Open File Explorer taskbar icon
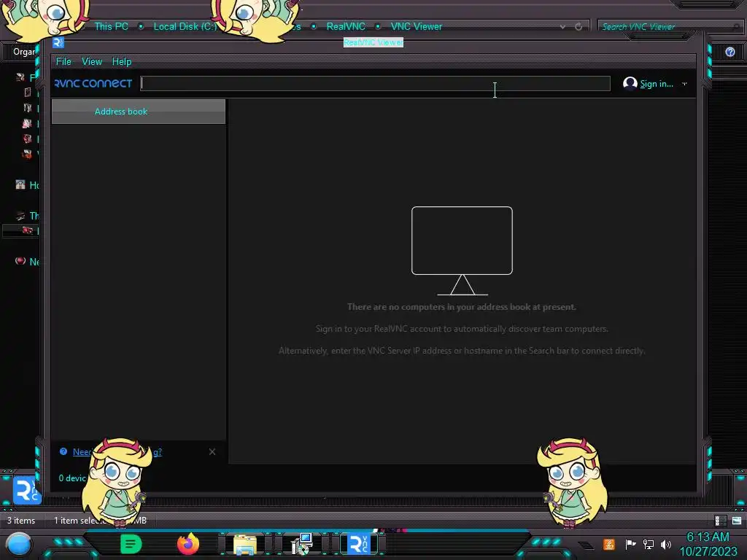Viewport: 747px width, 560px height. [x=245, y=544]
